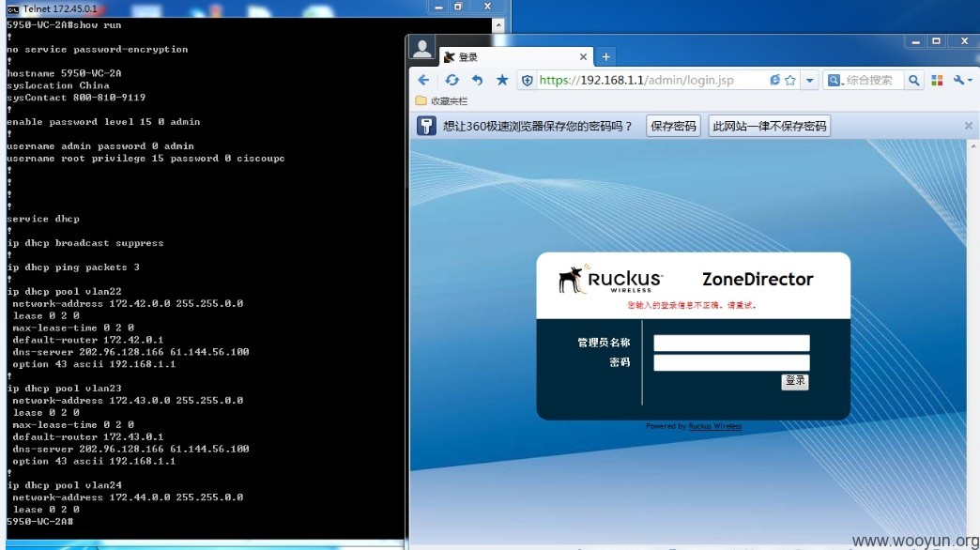This screenshot has height=550, width=980.
Task: Bookmark page with outline star icon
Action: click(x=790, y=80)
